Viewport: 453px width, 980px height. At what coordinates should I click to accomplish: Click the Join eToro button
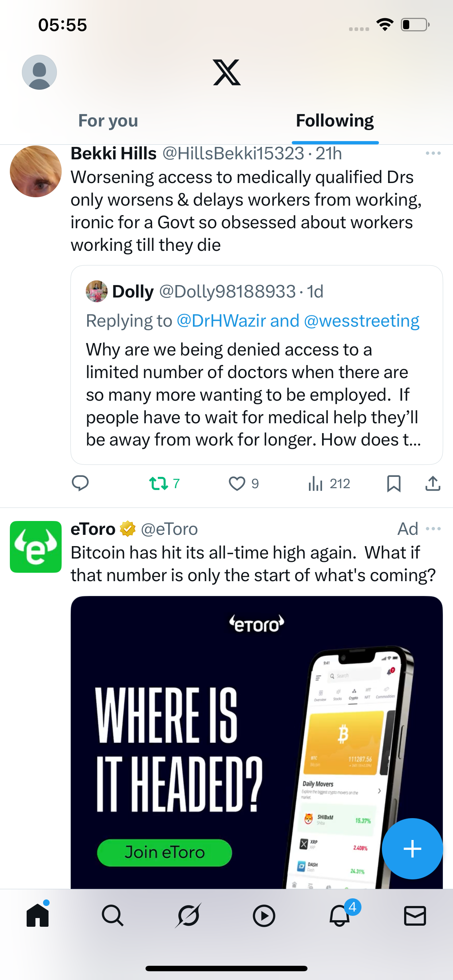[164, 852]
